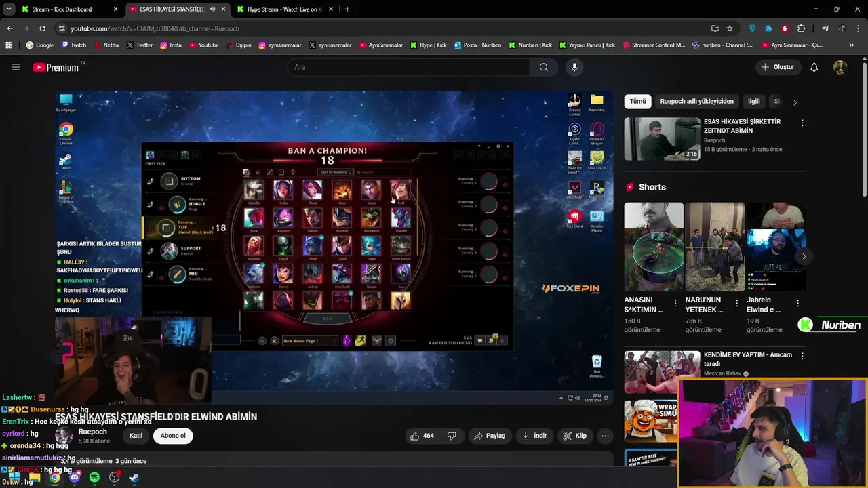Go back with the browser back arrow
This screenshot has height=488, width=868.
9,28
